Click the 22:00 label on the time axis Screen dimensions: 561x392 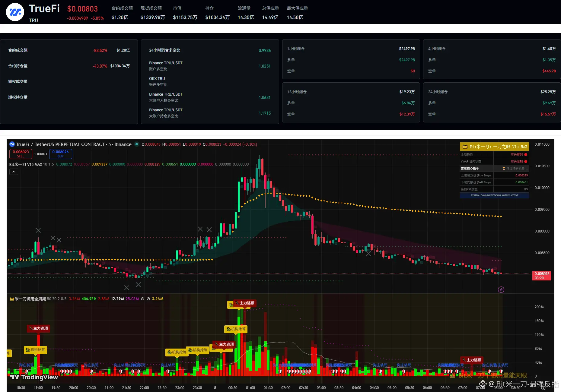[x=144, y=388]
